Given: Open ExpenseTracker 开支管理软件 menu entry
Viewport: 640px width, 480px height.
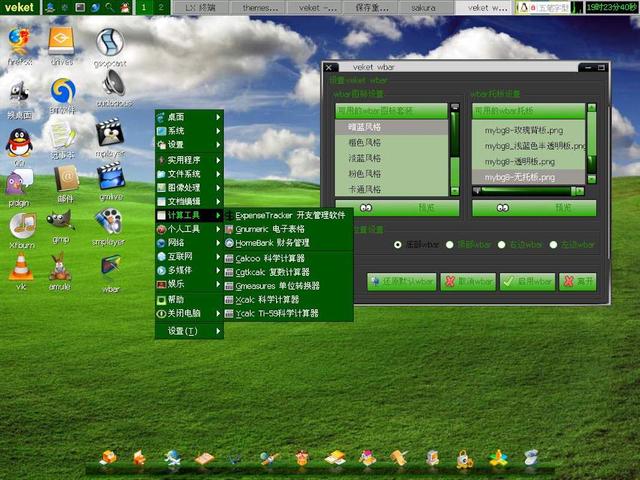Looking at the screenshot, I should tap(288, 215).
